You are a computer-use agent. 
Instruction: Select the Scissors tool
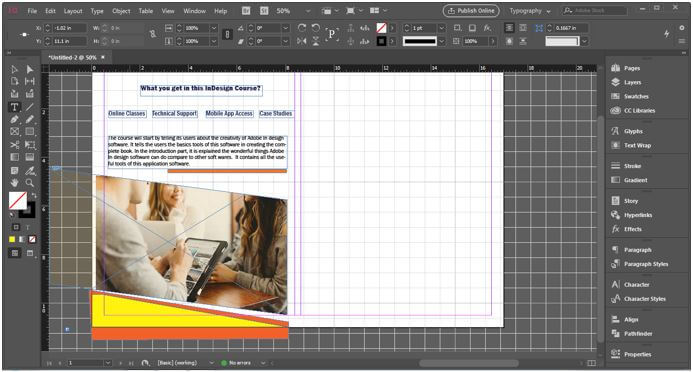tap(14, 145)
